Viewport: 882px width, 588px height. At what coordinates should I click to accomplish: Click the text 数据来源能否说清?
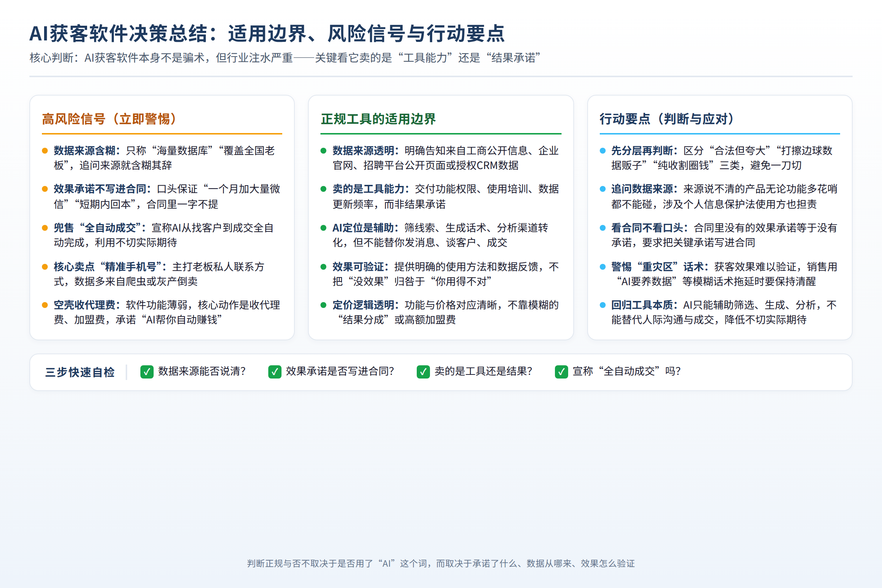[x=202, y=371]
